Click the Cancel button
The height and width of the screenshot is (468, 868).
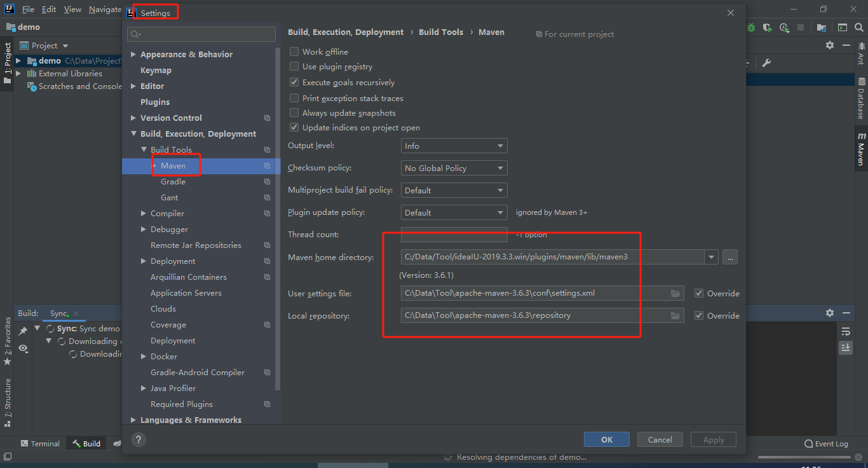point(660,439)
